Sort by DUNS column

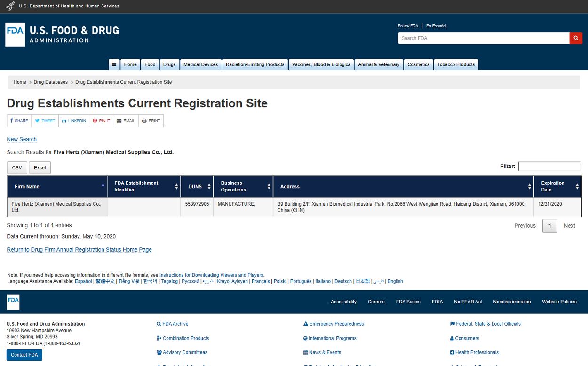[x=197, y=187]
